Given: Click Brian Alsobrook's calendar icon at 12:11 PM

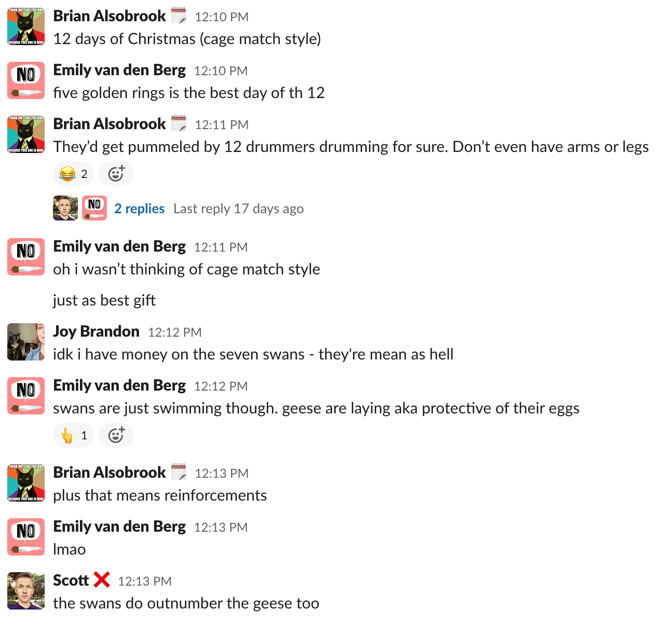Looking at the screenshot, I should coord(179,124).
